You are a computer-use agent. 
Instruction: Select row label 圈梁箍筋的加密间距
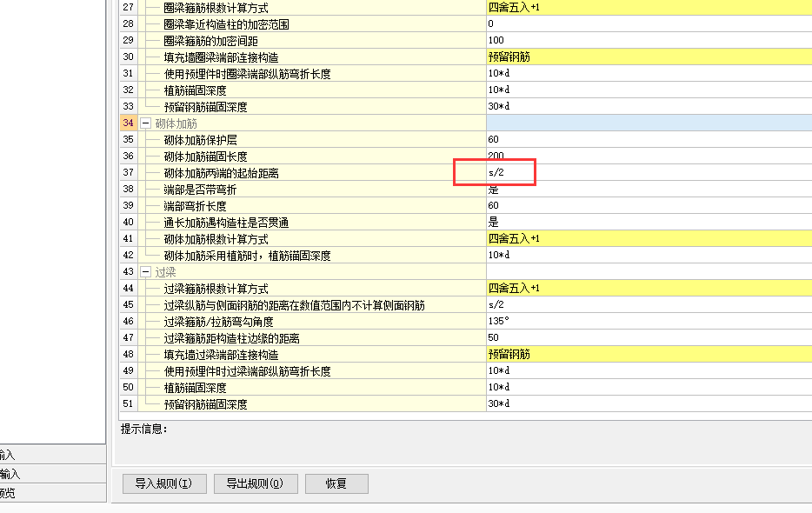coord(210,41)
